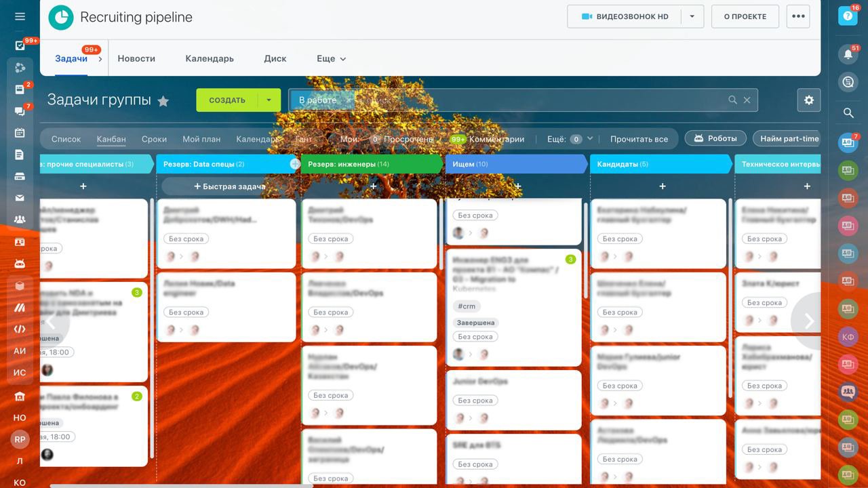This screenshot has height=488, width=868.
Task: Start a Видеозвонок HD call
Action: pyautogui.click(x=624, y=17)
